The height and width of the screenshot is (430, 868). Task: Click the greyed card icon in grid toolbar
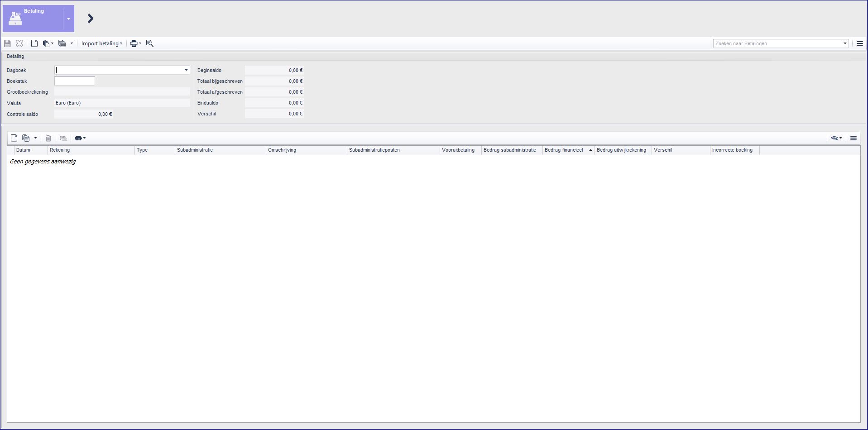[x=63, y=138]
